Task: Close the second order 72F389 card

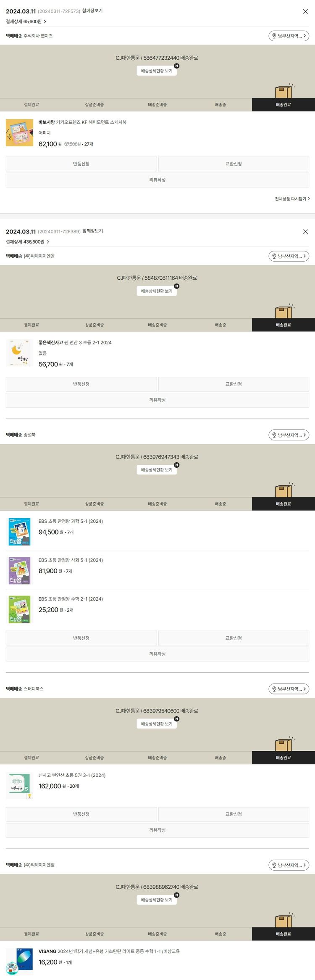Action: pos(305,232)
